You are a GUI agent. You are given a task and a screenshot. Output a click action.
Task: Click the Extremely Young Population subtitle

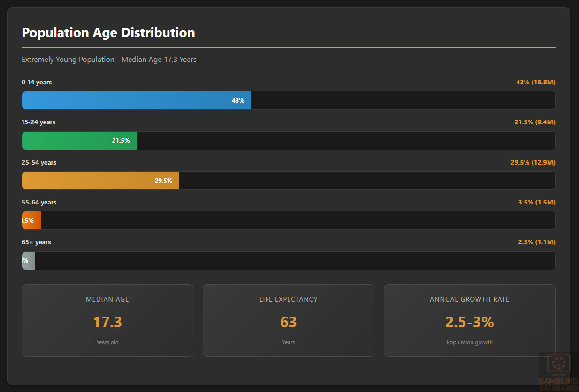pyautogui.click(x=109, y=60)
